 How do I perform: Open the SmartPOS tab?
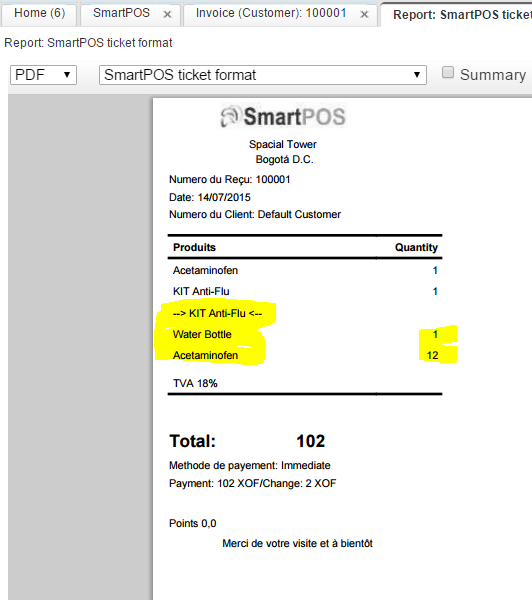point(121,13)
